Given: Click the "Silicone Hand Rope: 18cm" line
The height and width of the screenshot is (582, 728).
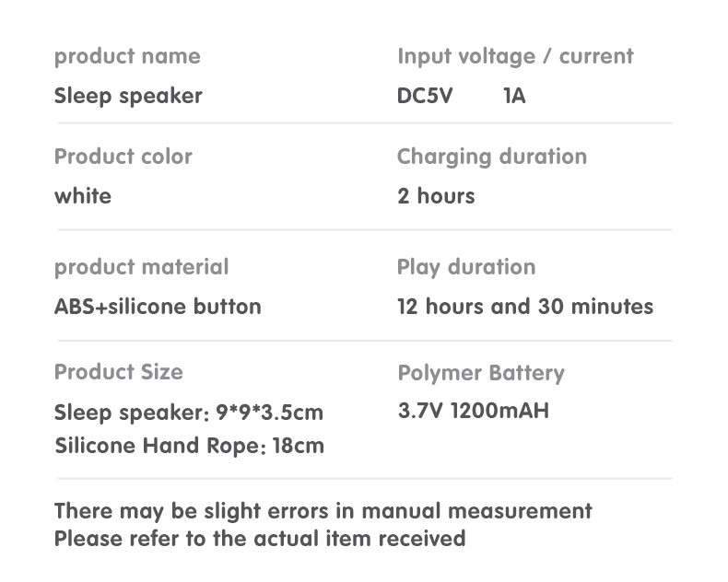Looking at the screenshot, I should click(189, 447).
